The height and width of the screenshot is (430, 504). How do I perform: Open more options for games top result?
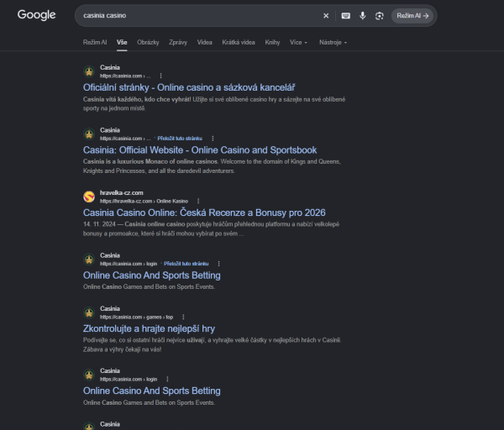183,317
